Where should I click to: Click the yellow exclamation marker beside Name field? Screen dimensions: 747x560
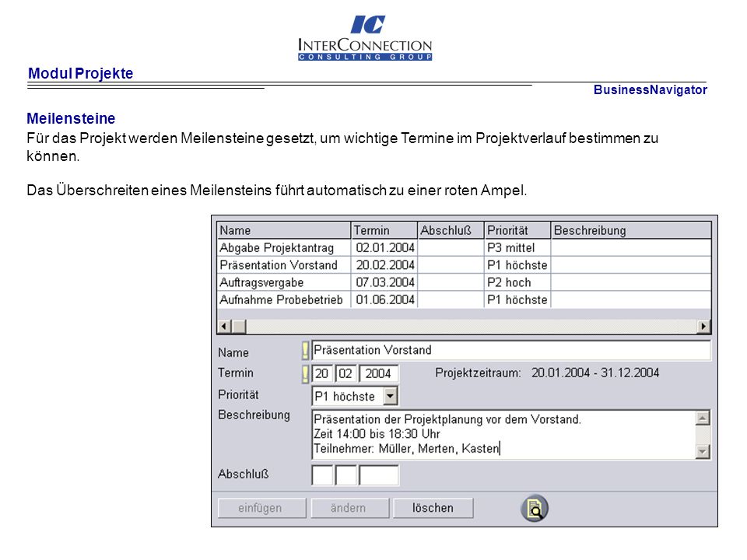(305, 351)
